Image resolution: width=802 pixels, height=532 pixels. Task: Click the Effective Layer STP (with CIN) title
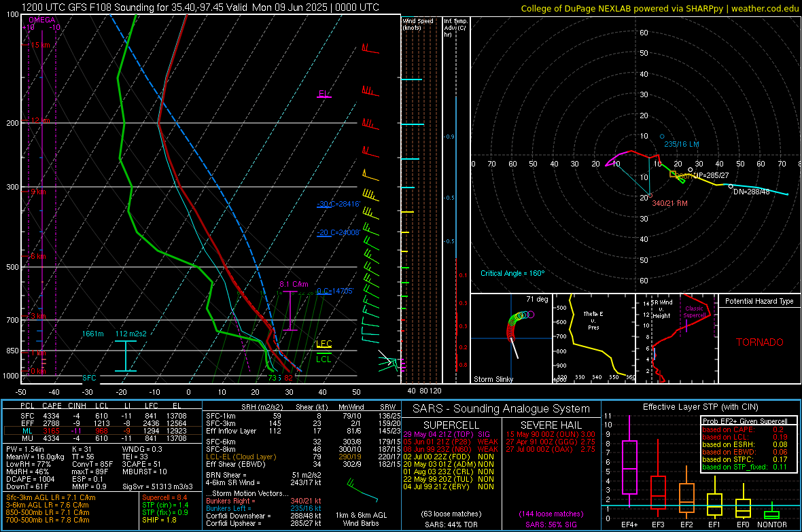[700, 407]
